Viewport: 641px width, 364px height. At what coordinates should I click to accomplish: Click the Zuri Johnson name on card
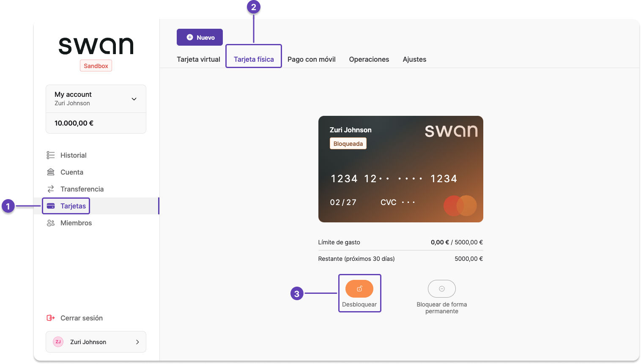351,130
